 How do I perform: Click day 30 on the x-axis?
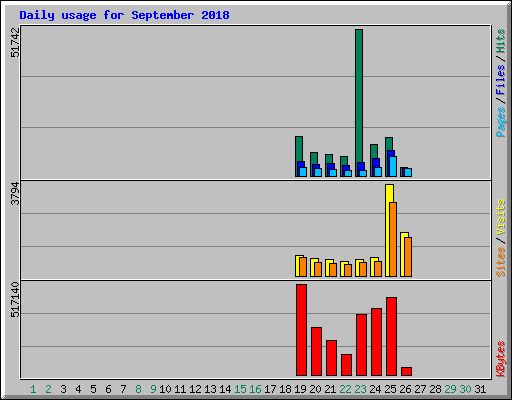(x=465, y=389)
